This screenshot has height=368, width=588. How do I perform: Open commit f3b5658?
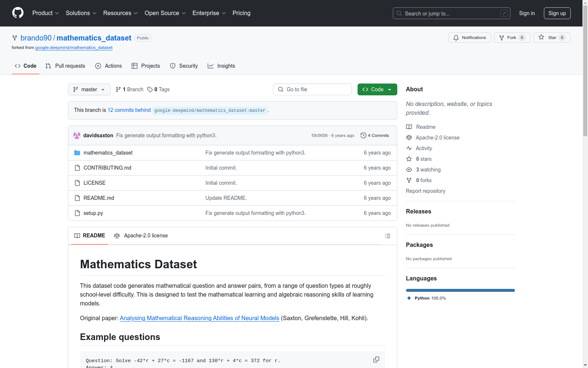(x=319, y=135)
